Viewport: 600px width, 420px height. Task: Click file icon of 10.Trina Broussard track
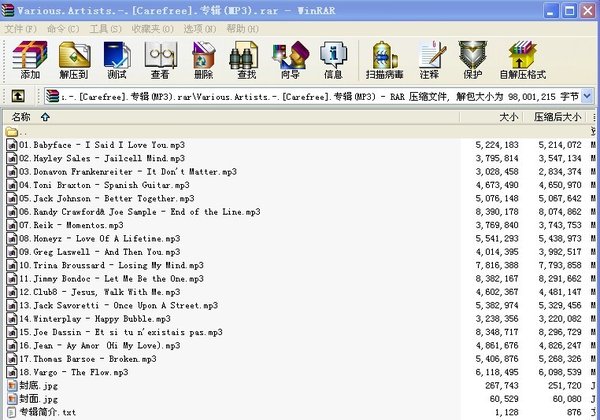pos(12,265)
